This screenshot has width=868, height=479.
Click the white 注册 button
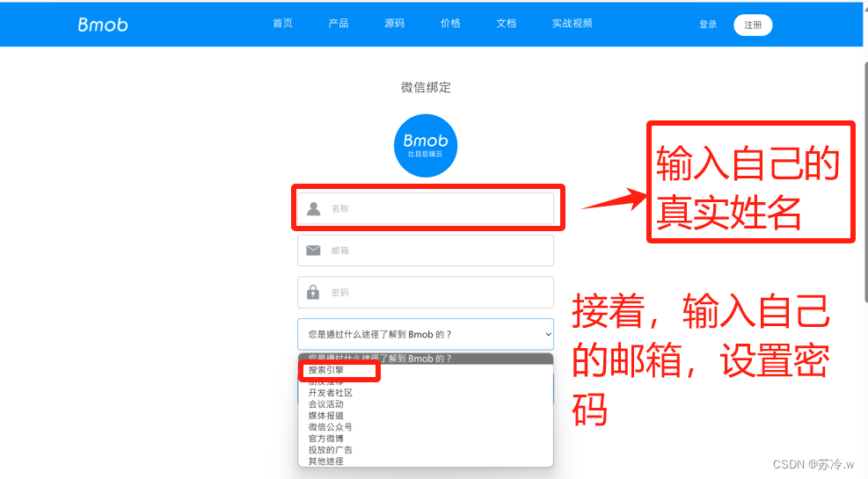coord(753,25)
